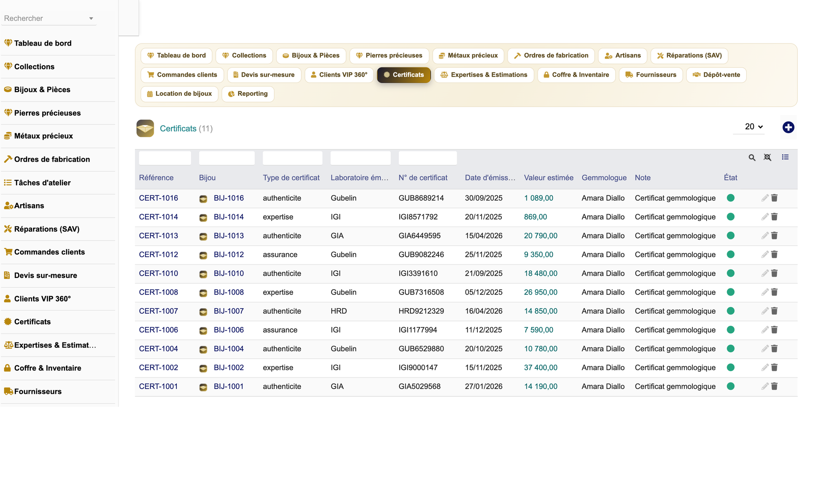The image size is (815, 504).
Task: Open jewel link BIJ-1012
Action: [x=229, y=255]
